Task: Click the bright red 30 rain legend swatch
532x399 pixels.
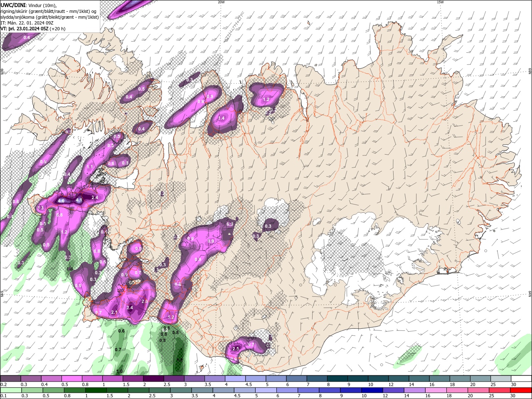Action: [521, 390]
